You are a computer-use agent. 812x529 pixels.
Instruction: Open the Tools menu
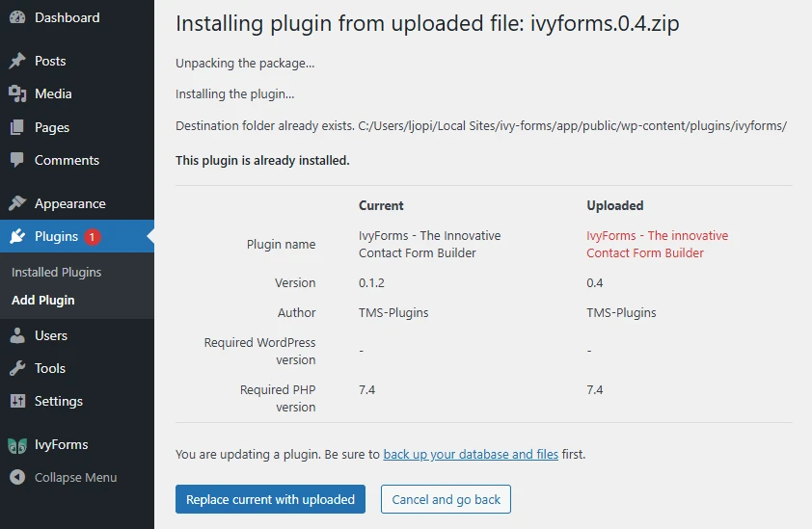(x=50, y=368)
